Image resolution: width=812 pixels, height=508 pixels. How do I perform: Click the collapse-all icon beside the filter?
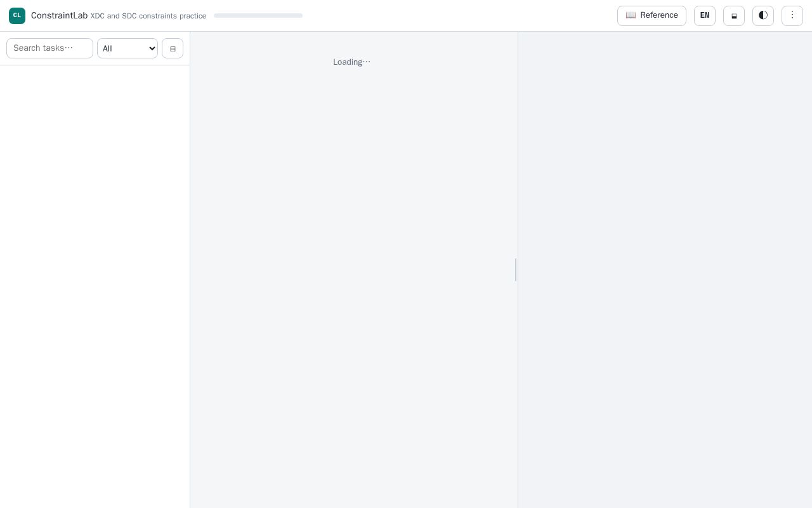[173, 48]
